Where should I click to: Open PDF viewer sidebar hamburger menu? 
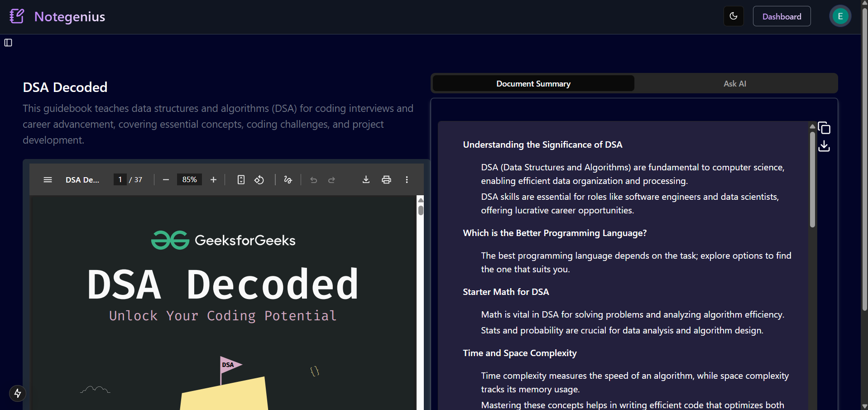point(48,180)
